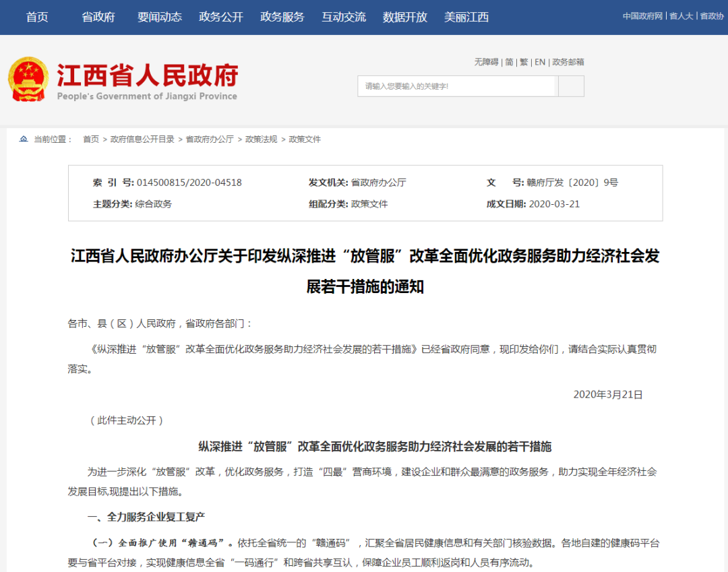The width and height of the screenshot is (728, 572).
Task: Click the bold article headline about “放管服” reform
Action: click(x=365, y=272)
